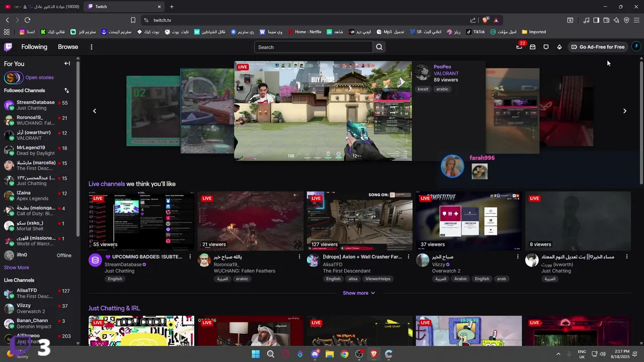Viewport: 644px width, 362px height.
Task: Open the featured VALORANT live stream
Action: [323, 111]
